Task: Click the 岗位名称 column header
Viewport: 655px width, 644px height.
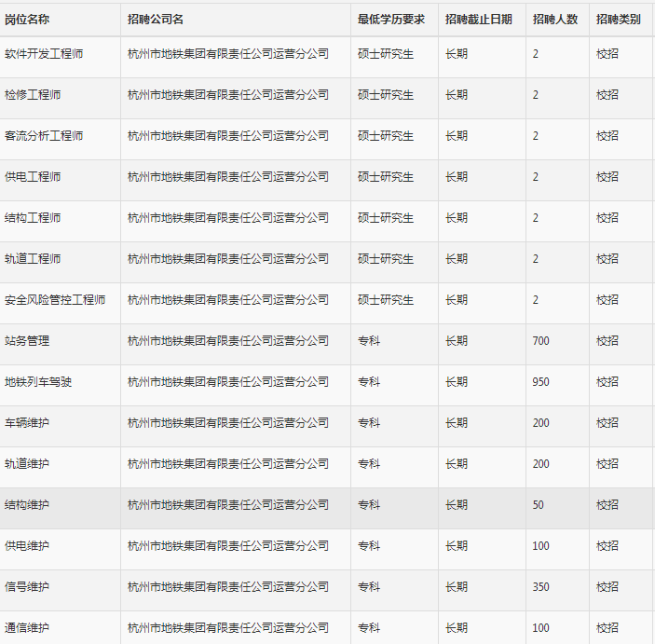Action: (x=27, y=20)
